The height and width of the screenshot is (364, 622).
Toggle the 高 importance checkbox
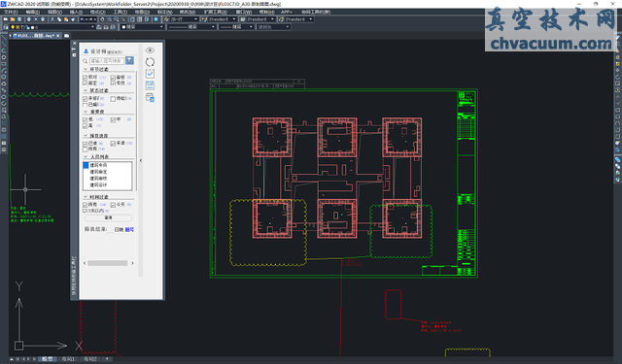[x=85, y=126]
